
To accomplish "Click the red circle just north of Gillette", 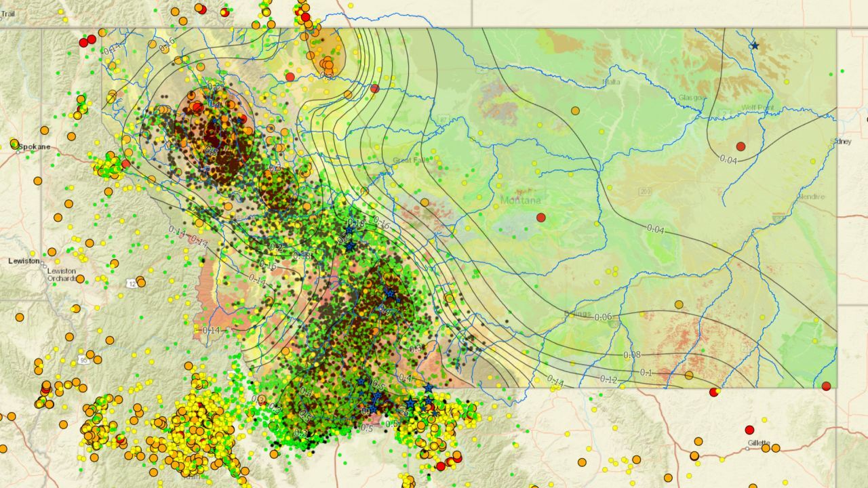I will [x=749, y=430].
